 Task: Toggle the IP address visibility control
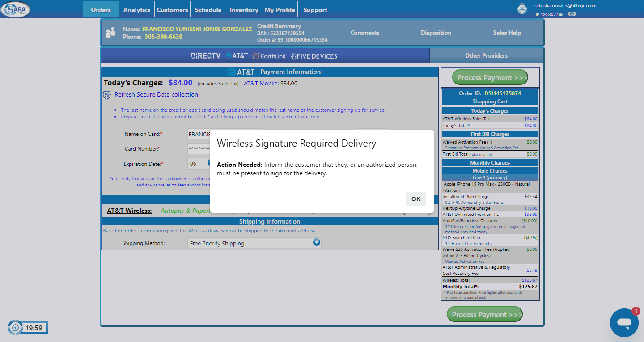point(572,14)
